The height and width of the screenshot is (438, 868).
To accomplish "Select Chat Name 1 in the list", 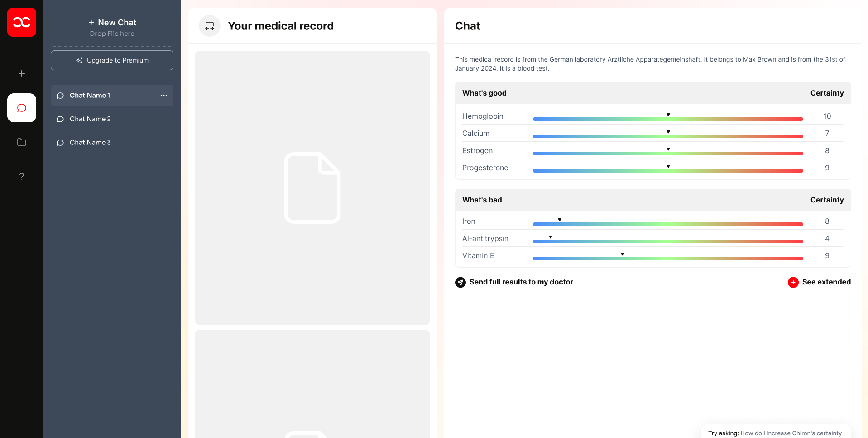I will [x=112, y=96].
